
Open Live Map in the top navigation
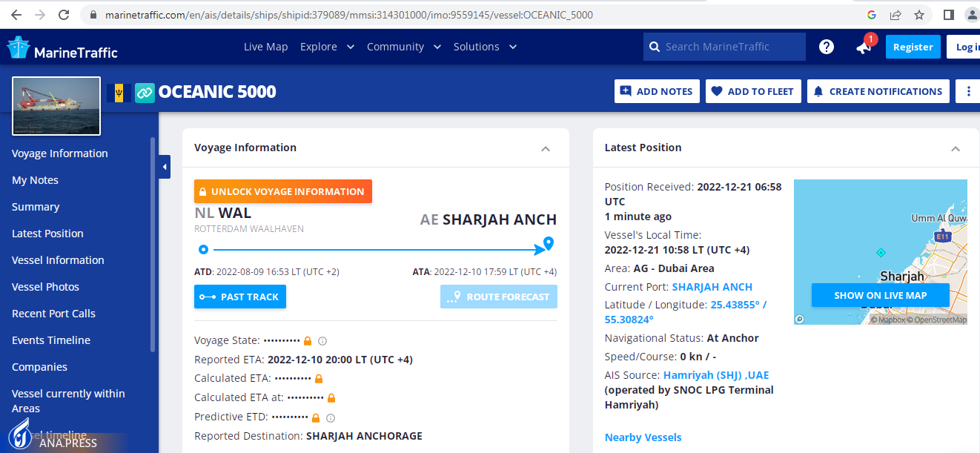pos(265,47)
